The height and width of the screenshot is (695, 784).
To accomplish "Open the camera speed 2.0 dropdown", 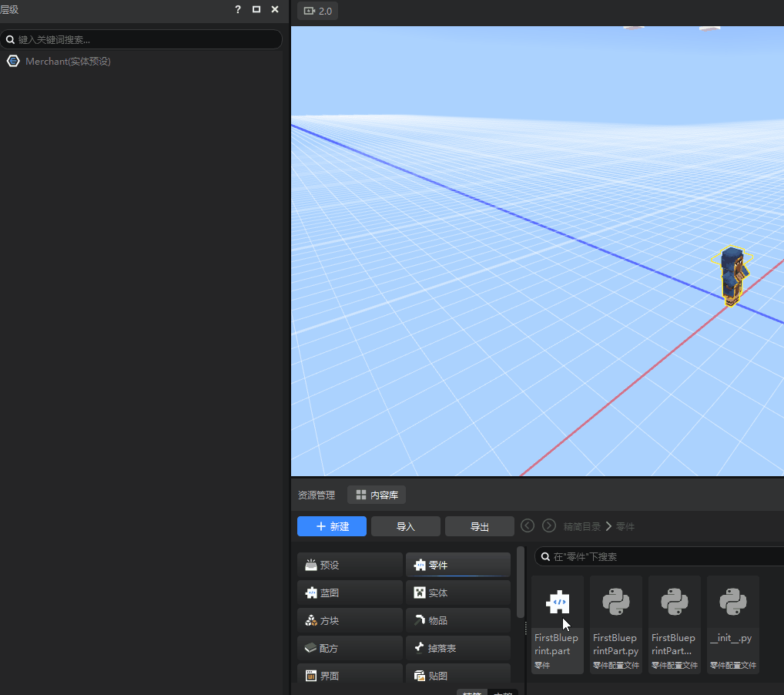I will (317, 11).
